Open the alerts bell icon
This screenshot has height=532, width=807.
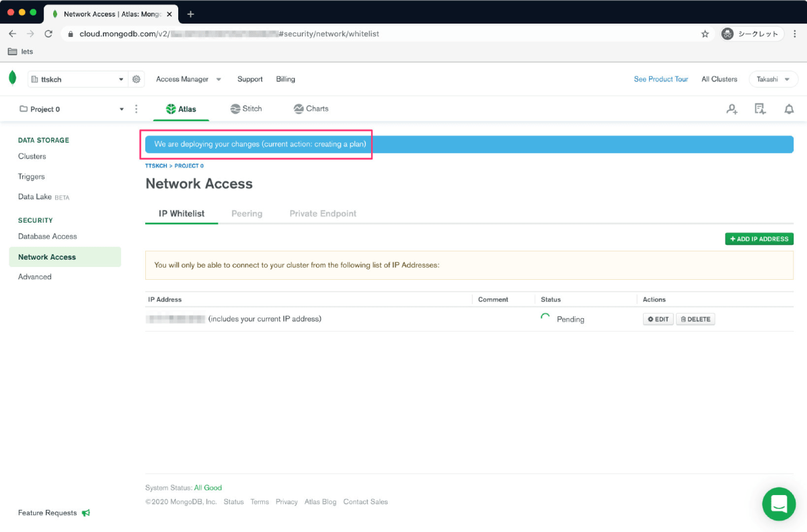(789, 109)
